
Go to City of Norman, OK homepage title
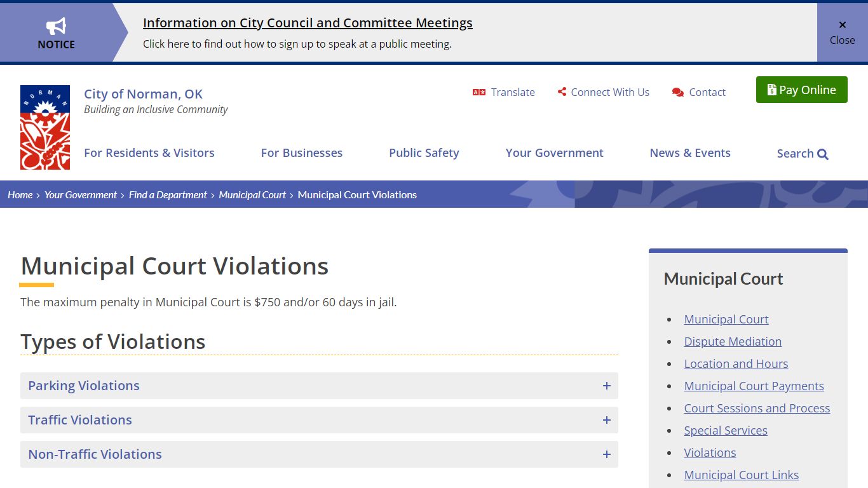(x=143, y=94)
